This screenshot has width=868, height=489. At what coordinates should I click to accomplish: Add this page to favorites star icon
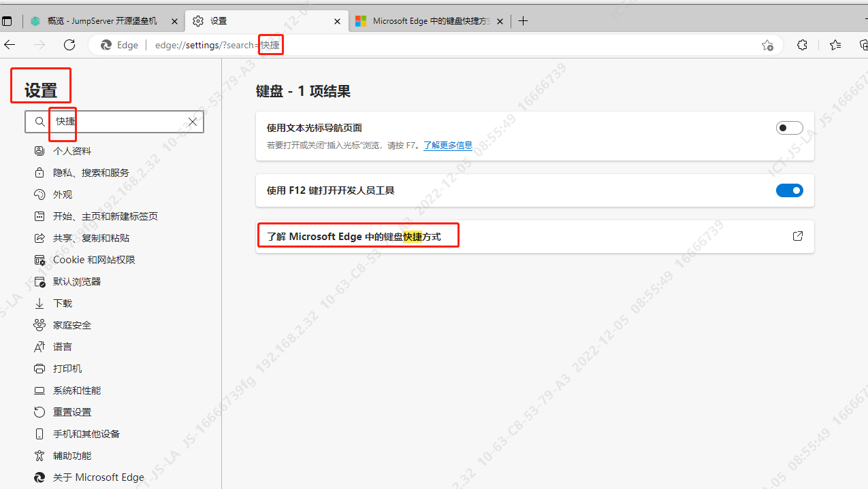[x=767, y=45]
